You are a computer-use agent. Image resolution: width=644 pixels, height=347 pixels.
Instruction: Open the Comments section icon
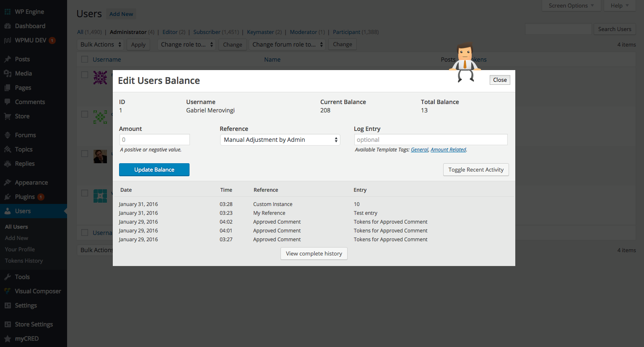(8, 102)
